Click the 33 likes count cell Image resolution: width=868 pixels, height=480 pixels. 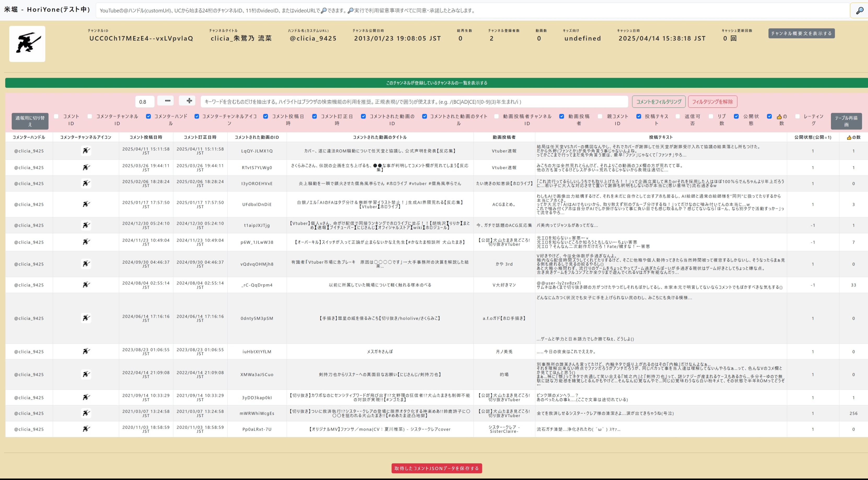tap(853, 285)
